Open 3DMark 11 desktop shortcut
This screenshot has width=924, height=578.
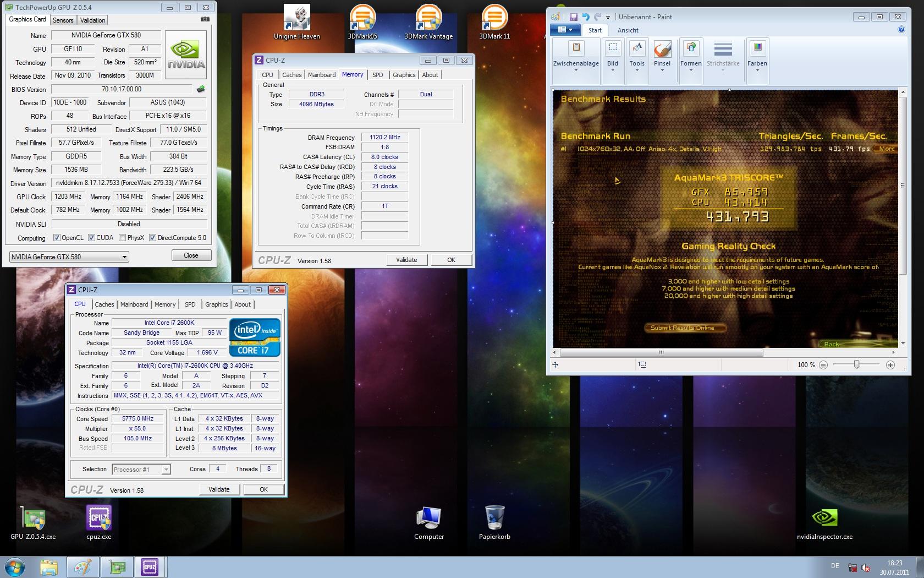494,22
